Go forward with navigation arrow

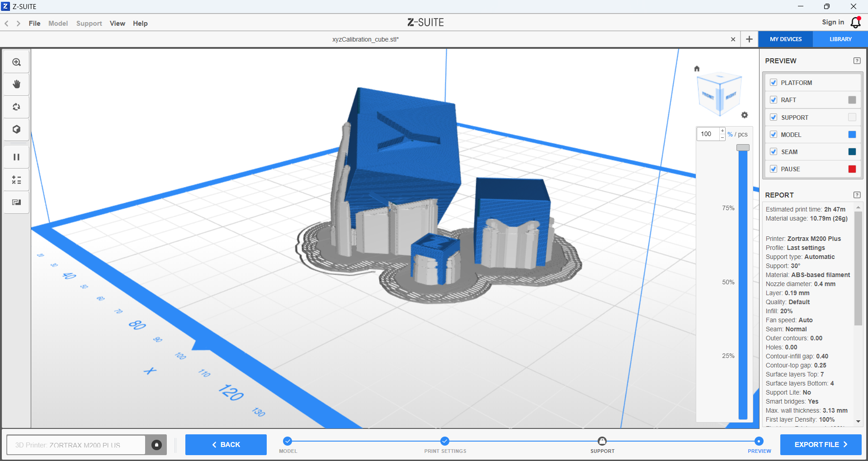click(19, 24)
